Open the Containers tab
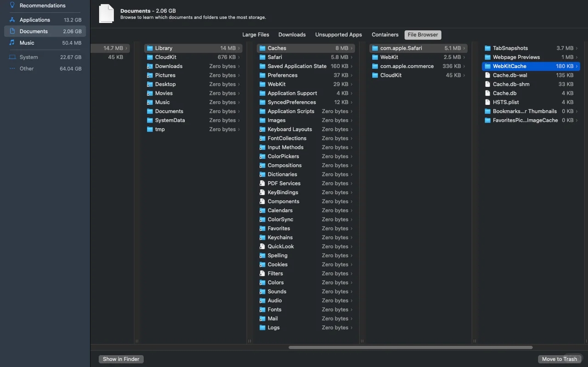Screen dimensions: 588x367 (x=385, y=34)
